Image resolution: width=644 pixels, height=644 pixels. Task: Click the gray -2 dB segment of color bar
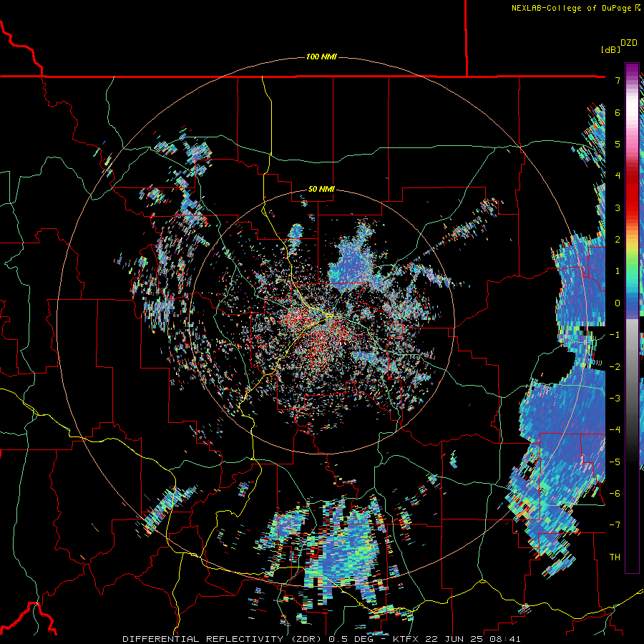[x=632, y=367]
